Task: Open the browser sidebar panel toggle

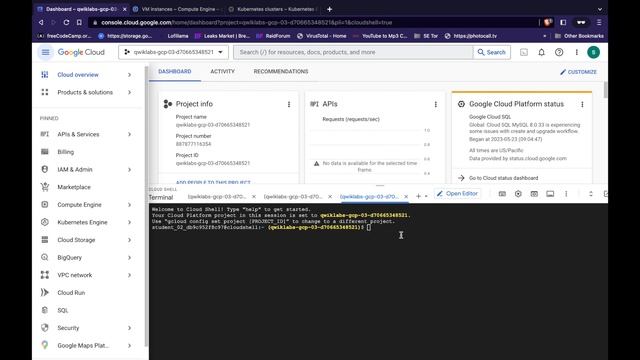Action: click(563, 22)
